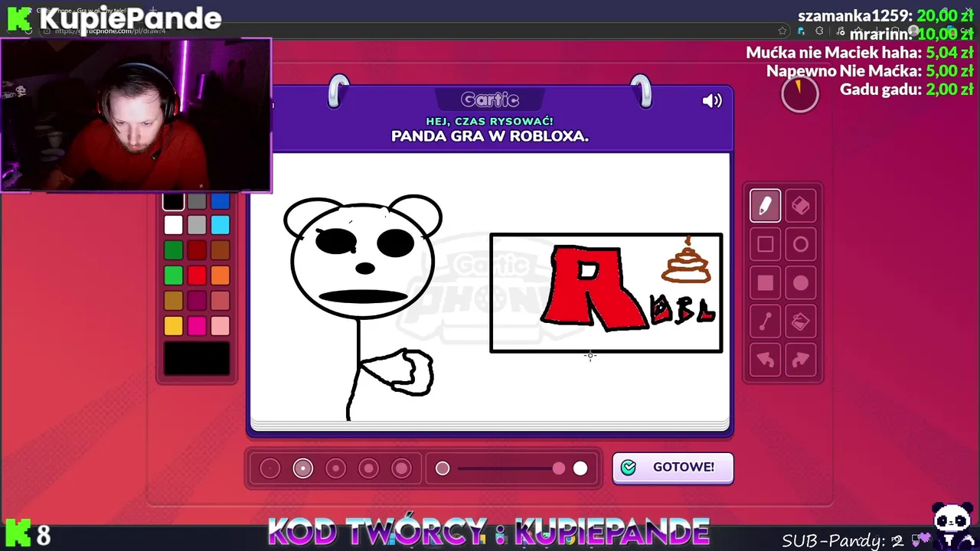The height and width of the screenshot is (551, 980).
Task: Pick the yellow color swatch
Action: tap(173, 326)
